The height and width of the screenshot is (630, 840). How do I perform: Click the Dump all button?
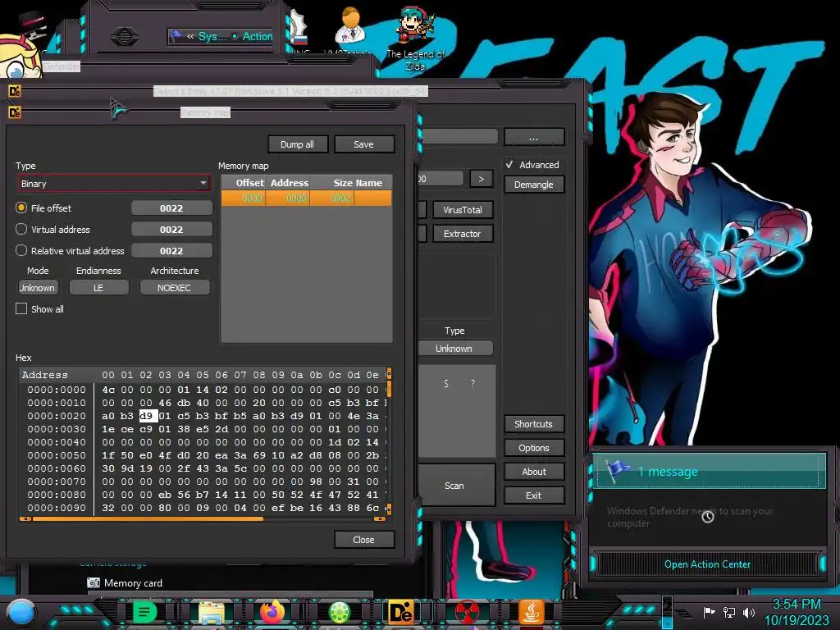[x=297, y=144]
